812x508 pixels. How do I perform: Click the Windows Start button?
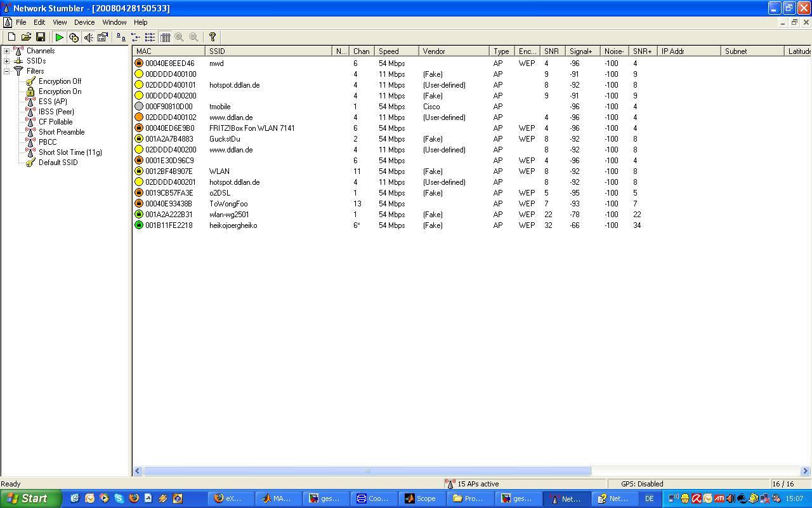31,498
